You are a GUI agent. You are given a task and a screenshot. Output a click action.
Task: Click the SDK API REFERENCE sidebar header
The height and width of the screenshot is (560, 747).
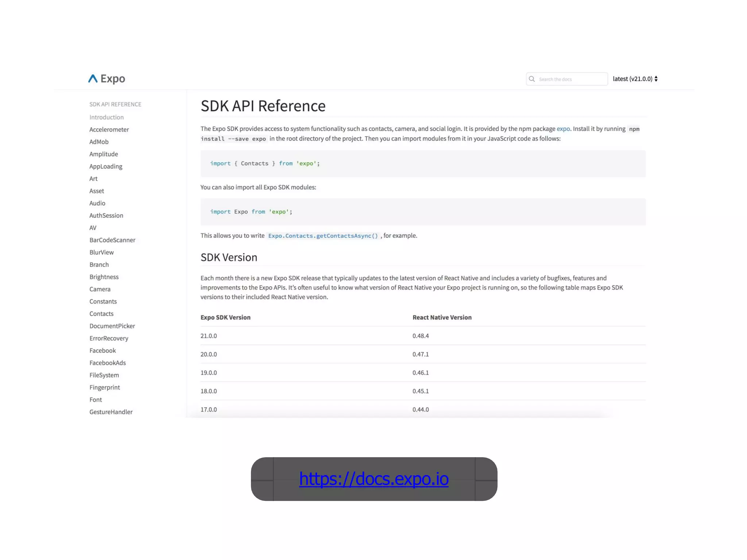click(115, 104)
